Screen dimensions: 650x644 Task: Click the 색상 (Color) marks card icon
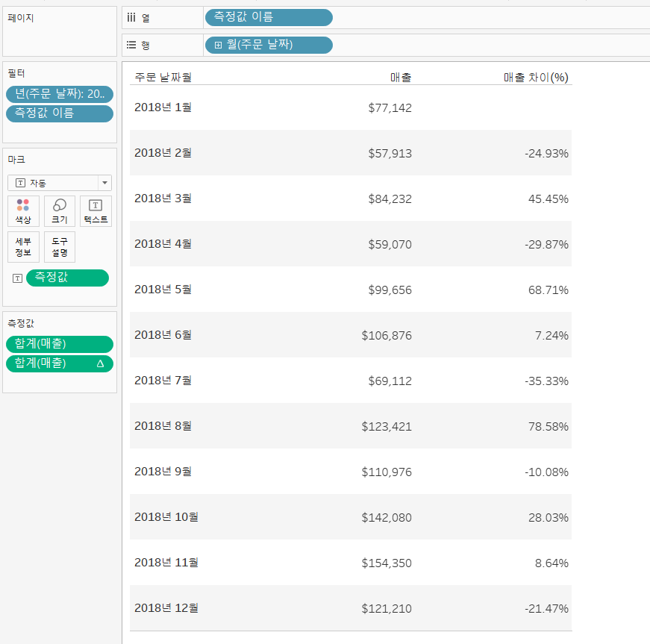(x=23, y=210)
